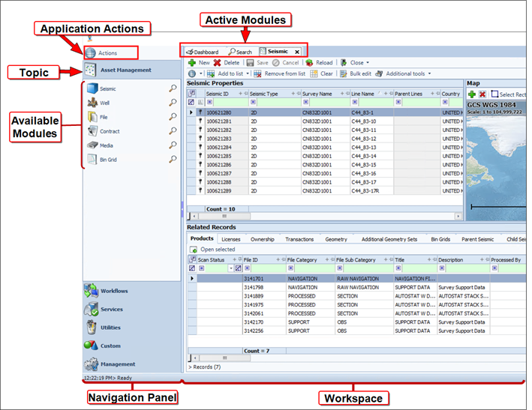Click the Reload icon

(309, 63)
